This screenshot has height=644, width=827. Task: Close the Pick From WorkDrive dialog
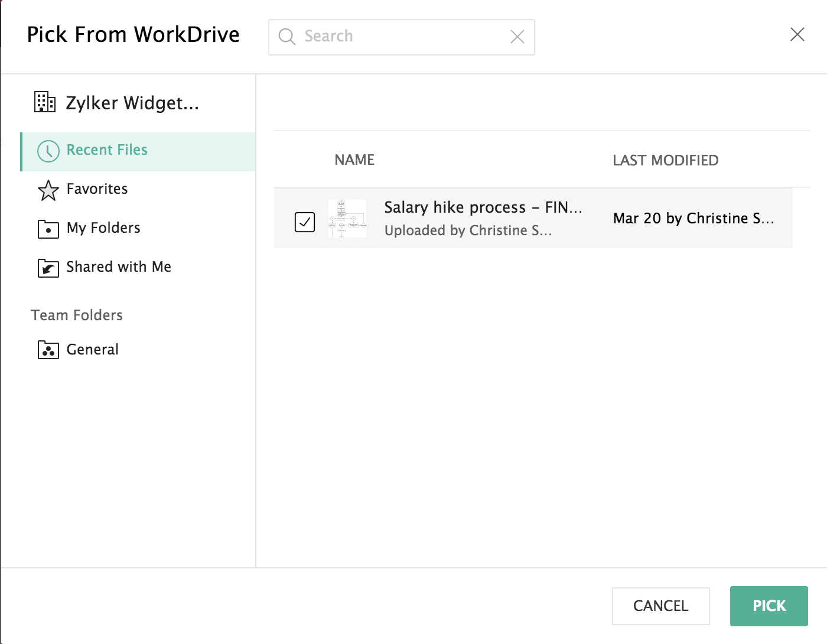tap(797, 34)
